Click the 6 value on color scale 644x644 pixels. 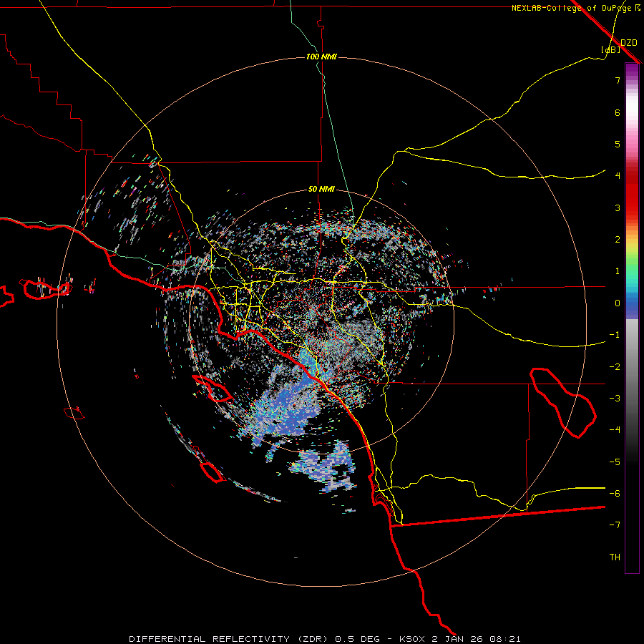click(x=618, y=112)
